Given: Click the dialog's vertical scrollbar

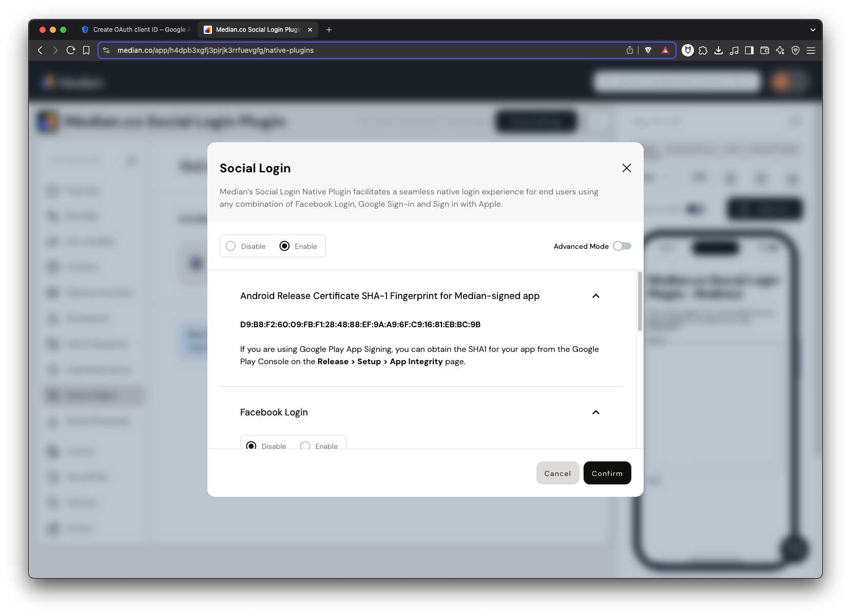Looking at the screenshot, I should [640, 302].
